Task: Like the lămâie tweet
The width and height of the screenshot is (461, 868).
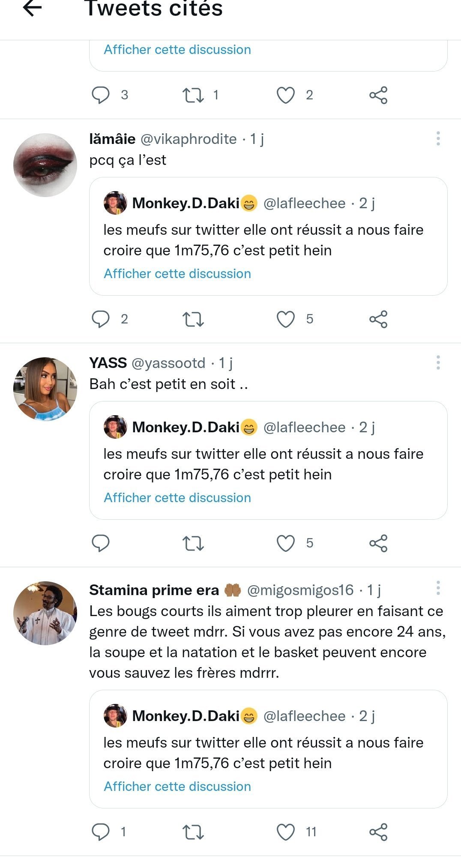Action: click(x=286, y=319)
